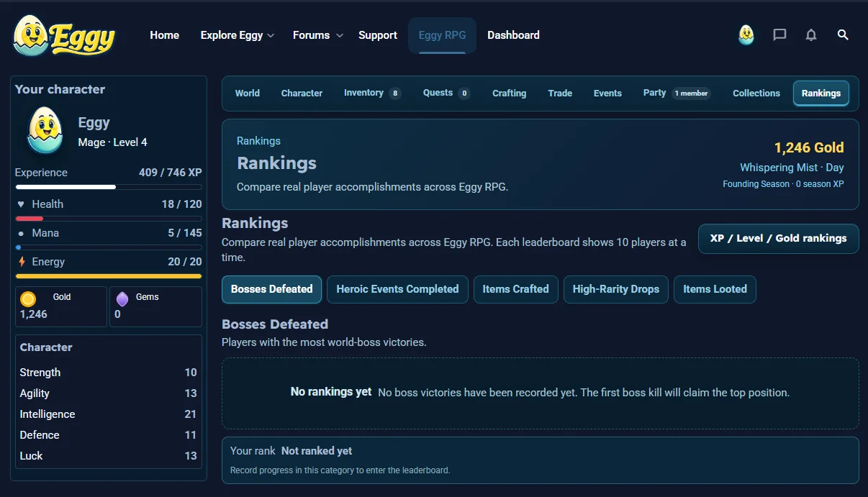Switch to the Crafting tab

click(x=510, y=93)
